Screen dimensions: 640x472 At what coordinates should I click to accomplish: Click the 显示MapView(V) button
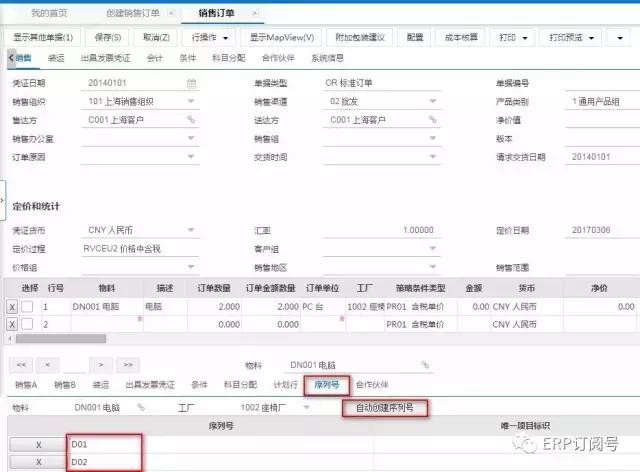click(x=282, y=38)
